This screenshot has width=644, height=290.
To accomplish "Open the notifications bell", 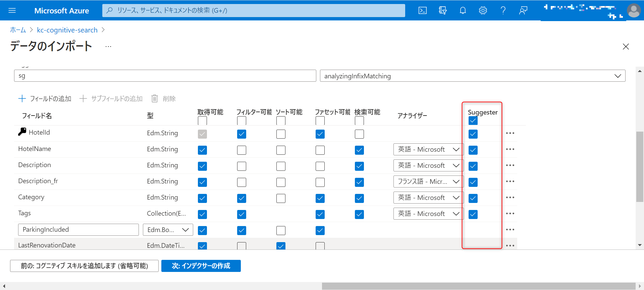I will pos(463,10).
